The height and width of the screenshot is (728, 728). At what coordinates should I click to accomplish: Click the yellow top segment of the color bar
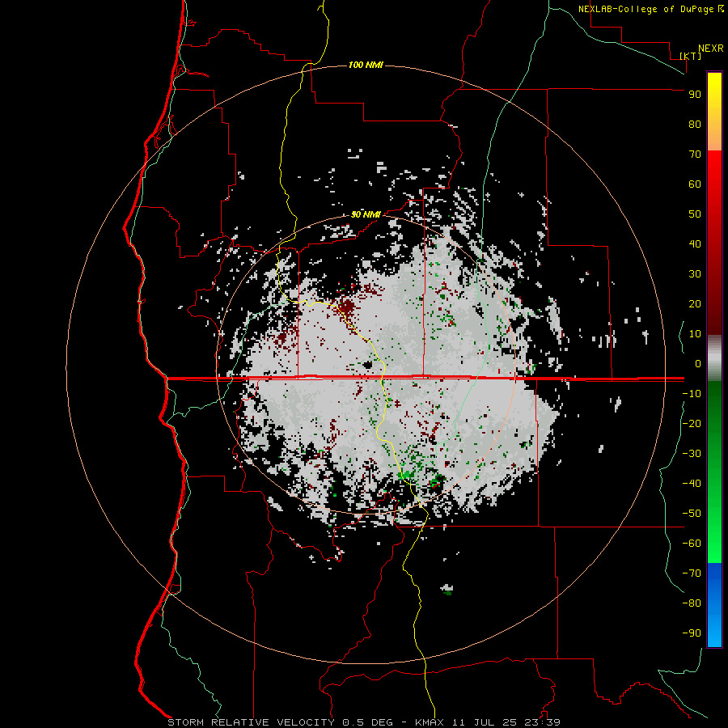click(714, 111)
